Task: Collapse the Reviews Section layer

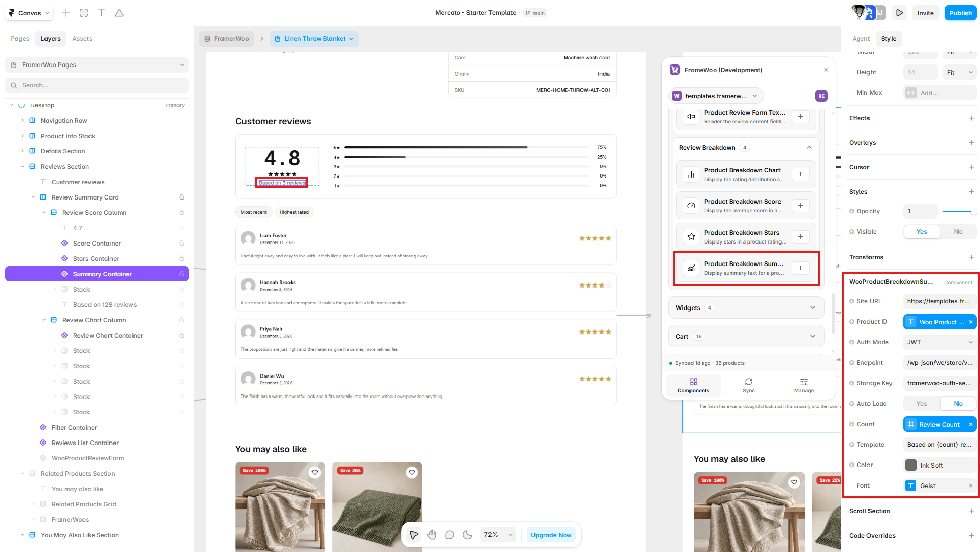Action: click(x=23, y=167)
